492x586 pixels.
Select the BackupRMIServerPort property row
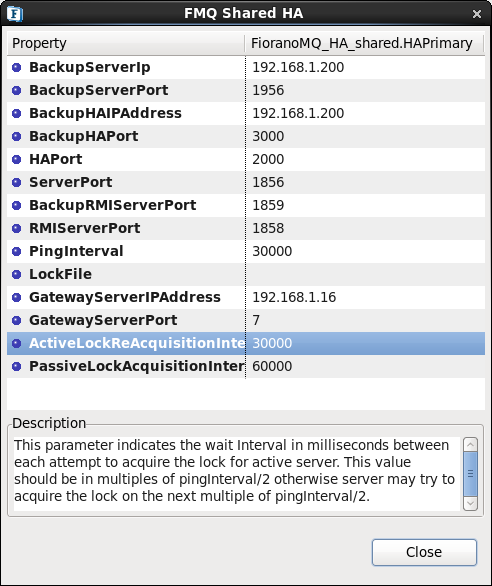tap(246, 206)
